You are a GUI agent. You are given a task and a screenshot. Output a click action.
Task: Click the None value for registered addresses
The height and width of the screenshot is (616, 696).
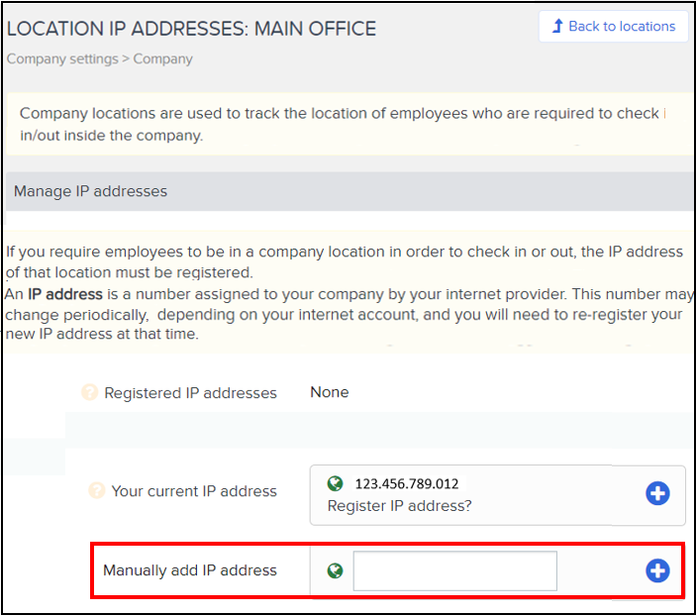click(x=330, y=392)
